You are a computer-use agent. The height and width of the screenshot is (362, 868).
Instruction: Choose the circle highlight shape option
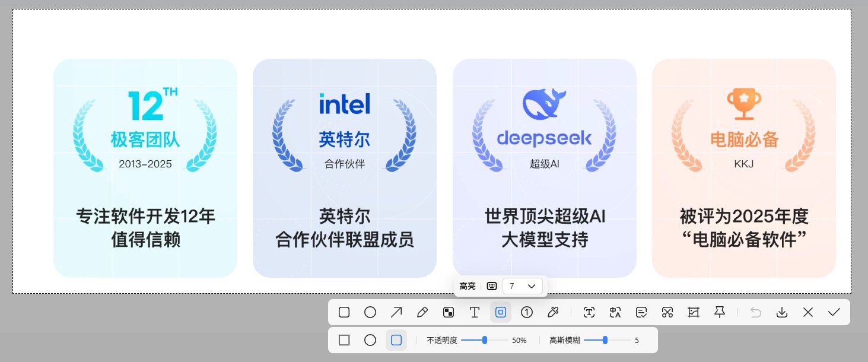(370, 340)
